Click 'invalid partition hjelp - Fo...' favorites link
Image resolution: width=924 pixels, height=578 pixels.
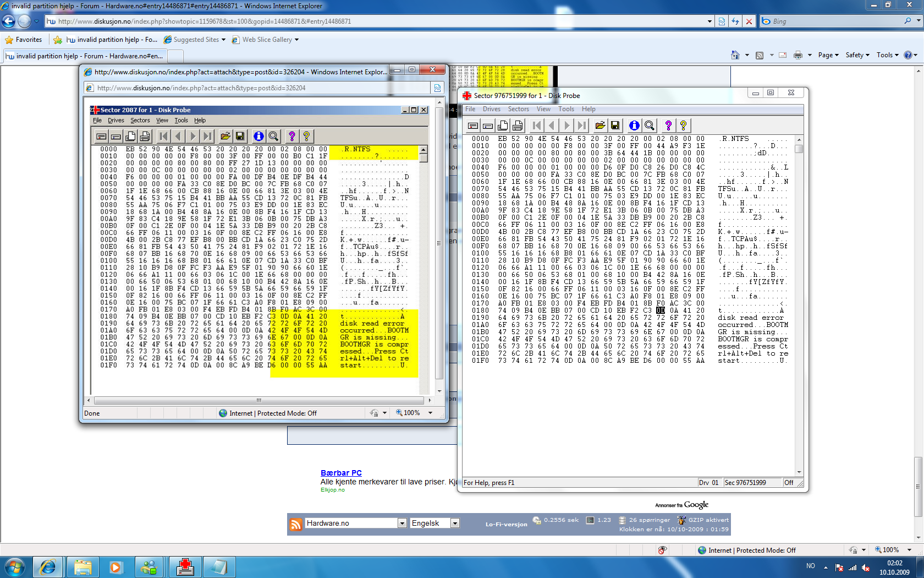coord(112,40)
